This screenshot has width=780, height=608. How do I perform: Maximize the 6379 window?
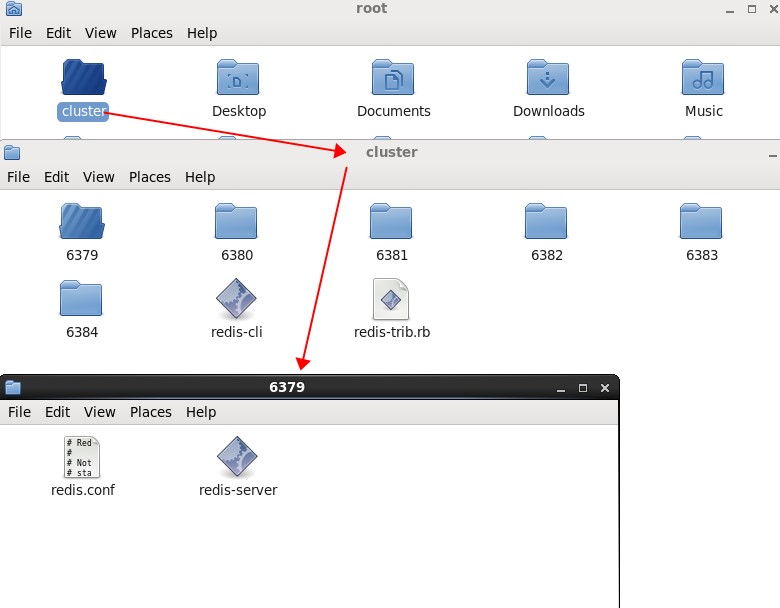(x=583, y=388)
